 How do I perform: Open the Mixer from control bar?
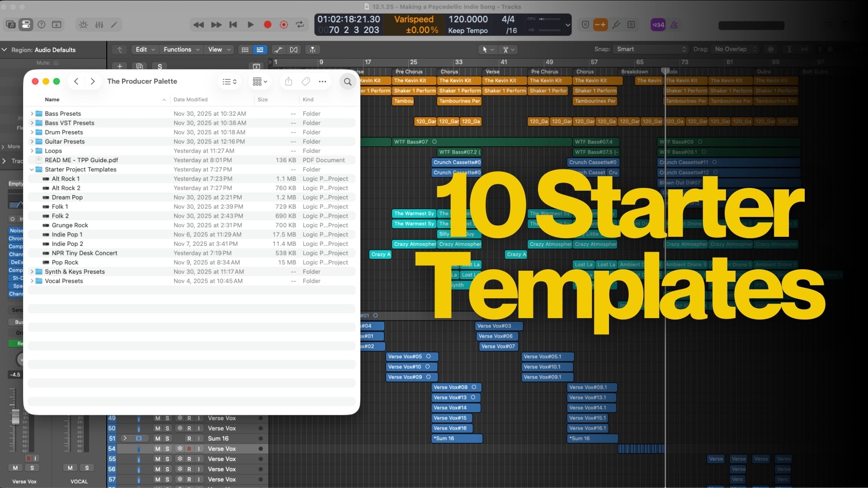(99, 25)
